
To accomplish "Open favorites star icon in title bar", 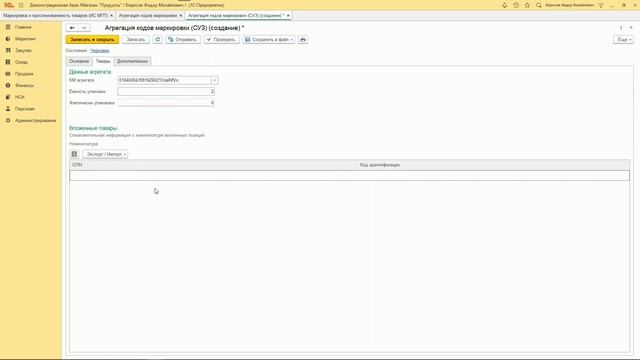I will point(527,5).
